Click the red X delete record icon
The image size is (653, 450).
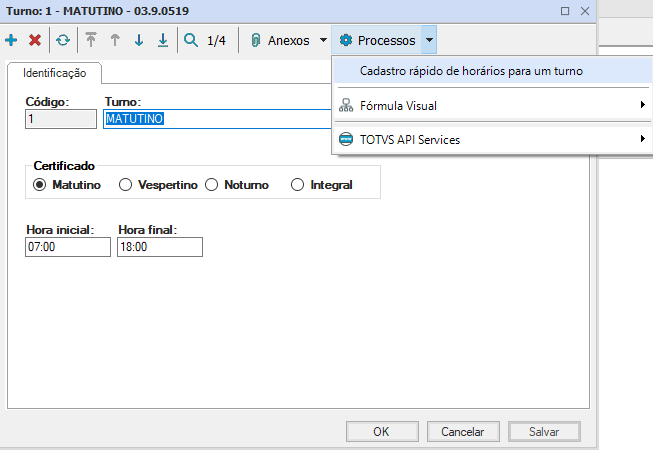tap(35, 41)
